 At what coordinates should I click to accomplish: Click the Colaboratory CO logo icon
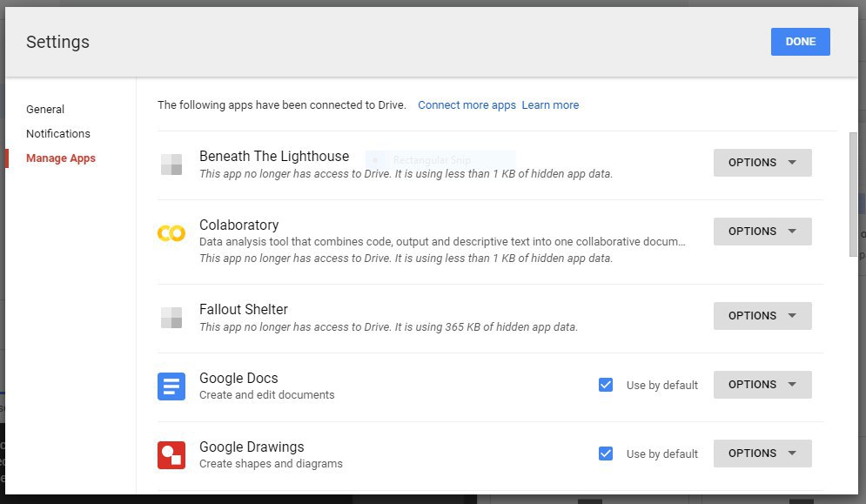[x=171, y=233]
